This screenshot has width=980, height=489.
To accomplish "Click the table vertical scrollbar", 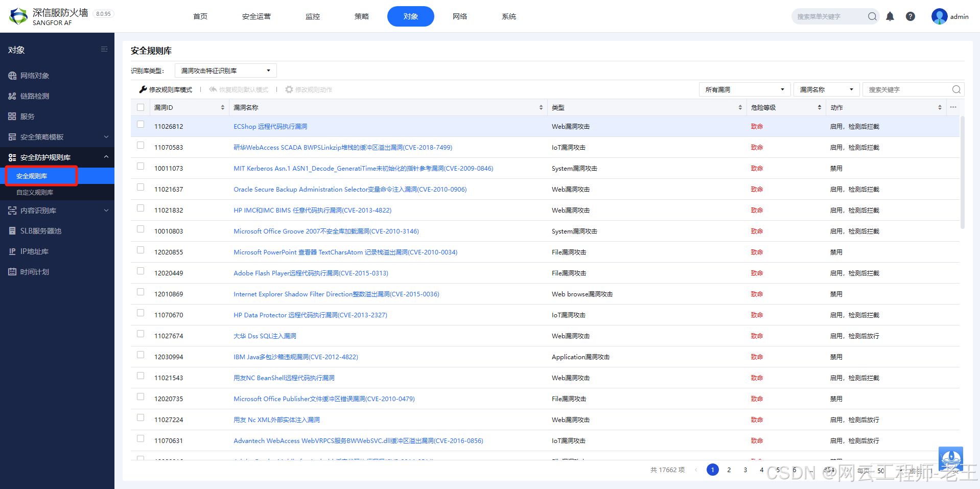I will click(962, 173).
